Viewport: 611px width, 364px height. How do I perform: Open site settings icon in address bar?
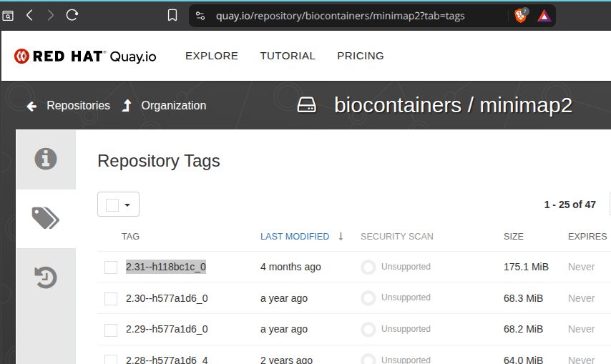200,16
